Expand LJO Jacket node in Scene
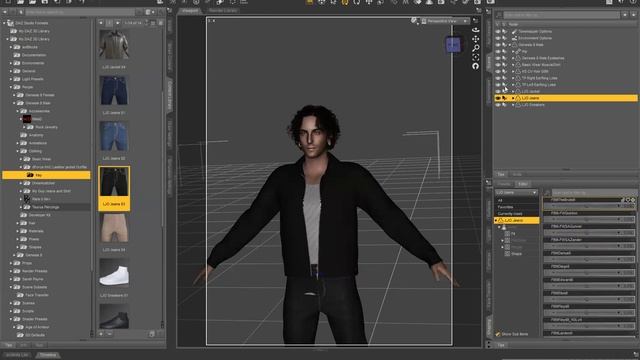640x360 pixels. tap(513, 91)
